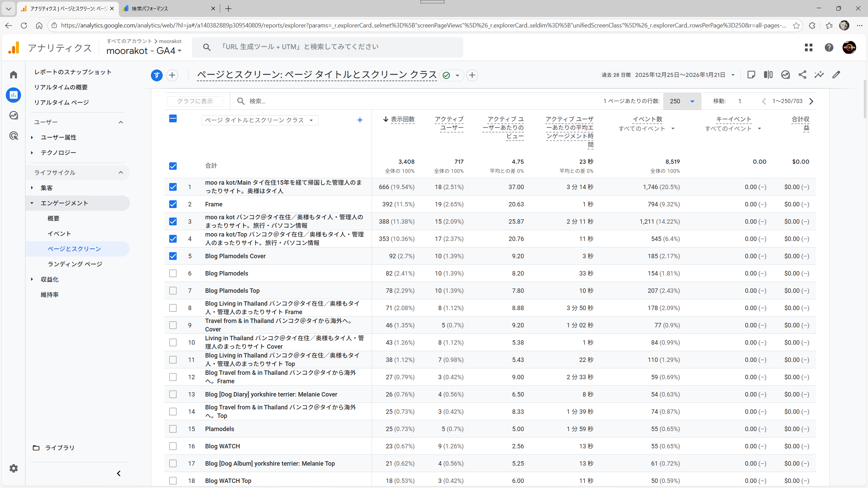This screenshot has height=488, width=868.
Task: Open the compare data columns icon
Action: click(768, 75)
